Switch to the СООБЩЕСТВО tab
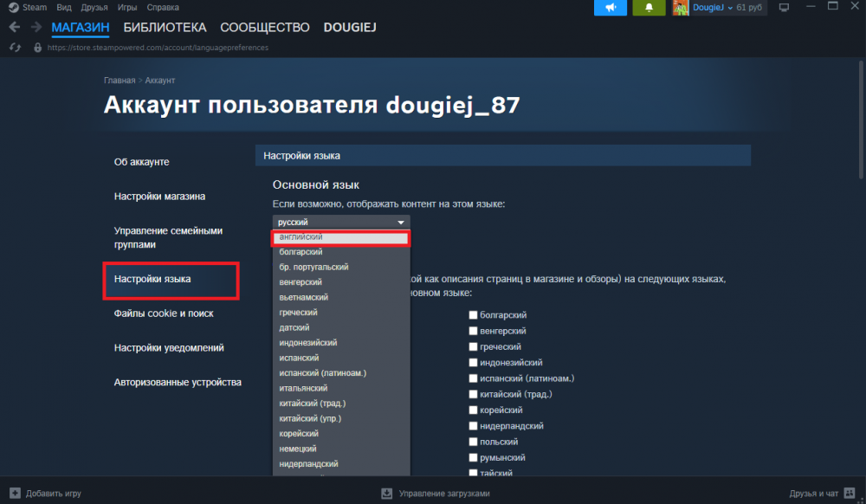Screen dimensions: 866x504 pos(264,27)
